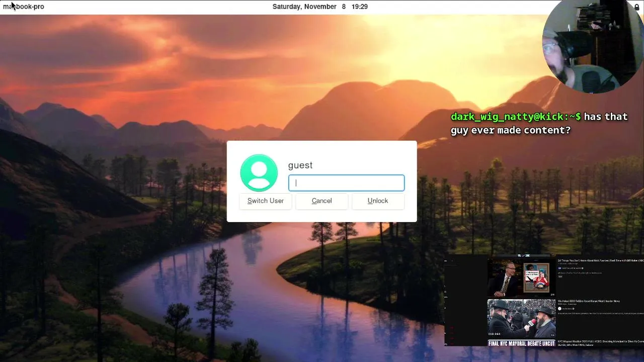Viewport: 644px width, 362px height.
Task: Open the Bill Maher Real Time video thumbnail
Action: (x=521, y=277)
